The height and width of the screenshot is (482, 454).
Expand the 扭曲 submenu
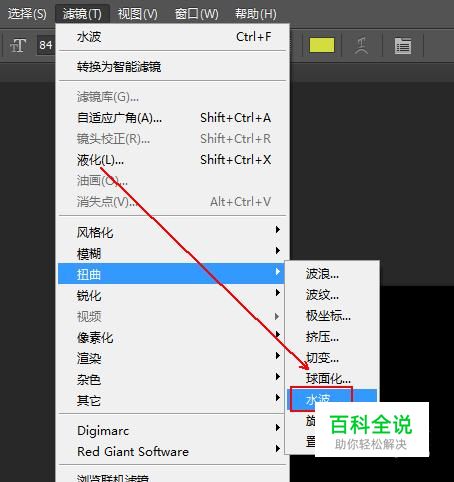click(x=171, y=274)
